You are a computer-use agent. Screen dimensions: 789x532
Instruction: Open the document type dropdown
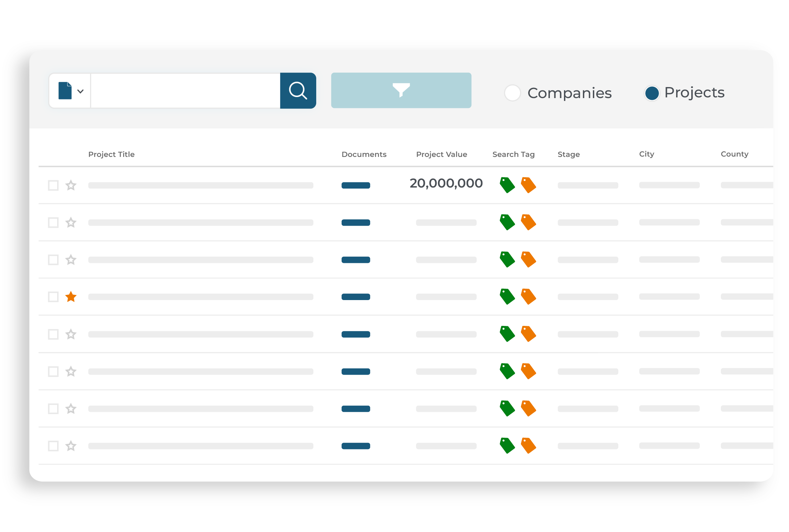(x=71, y=91)
